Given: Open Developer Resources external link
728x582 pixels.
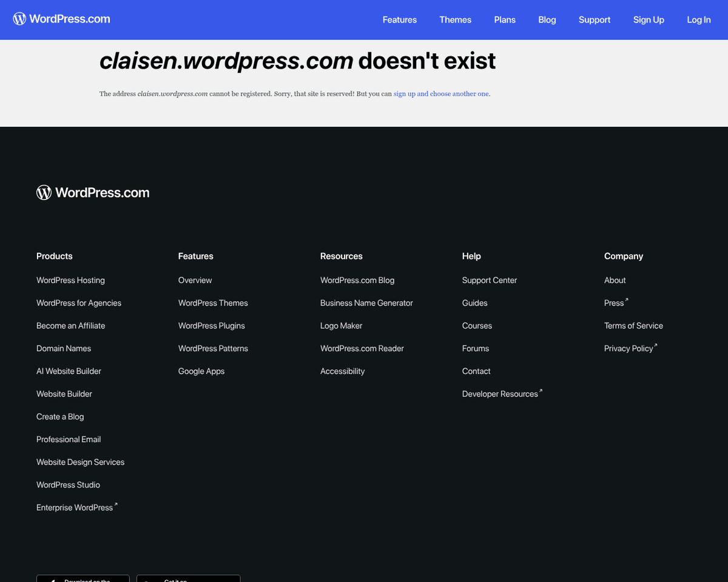Looking at the screenshot, I should (x=500, y=394).
